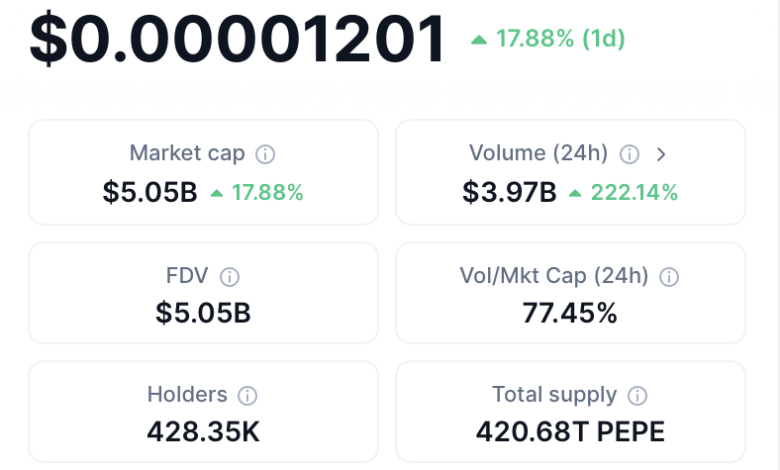Click the 428.35K holders value
The height and width of the screenshot is (470, 780).
tap(203, 431)
